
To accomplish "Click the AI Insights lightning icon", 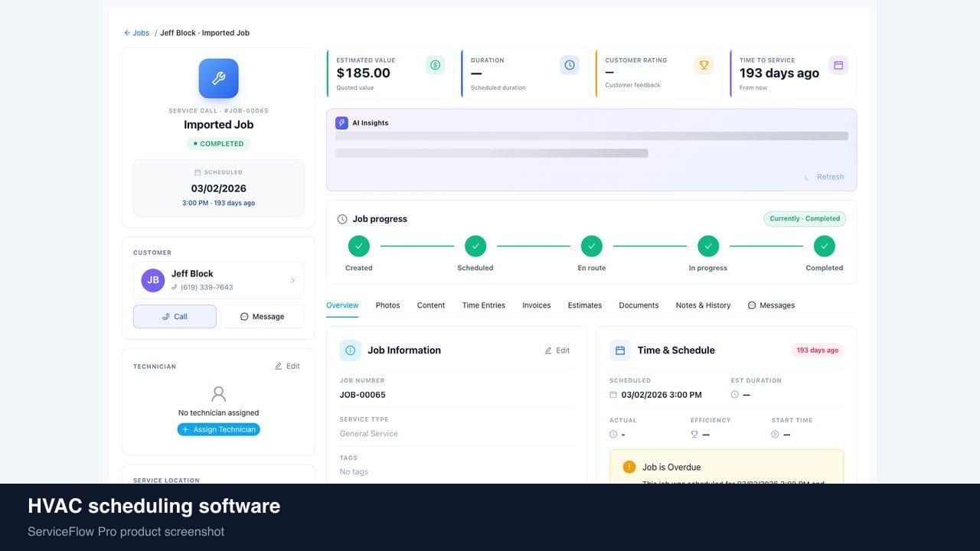I will coord(341,122).
